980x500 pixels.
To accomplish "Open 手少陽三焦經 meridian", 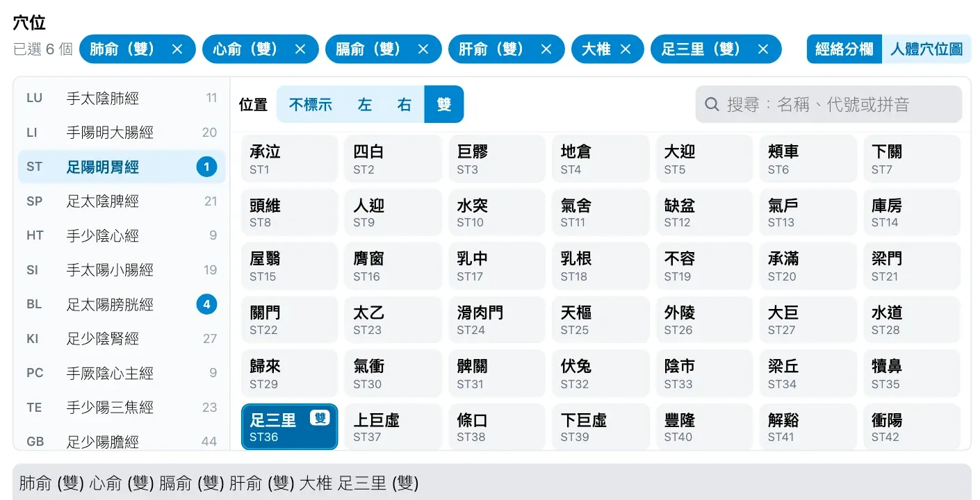I will tap(122, 408).
